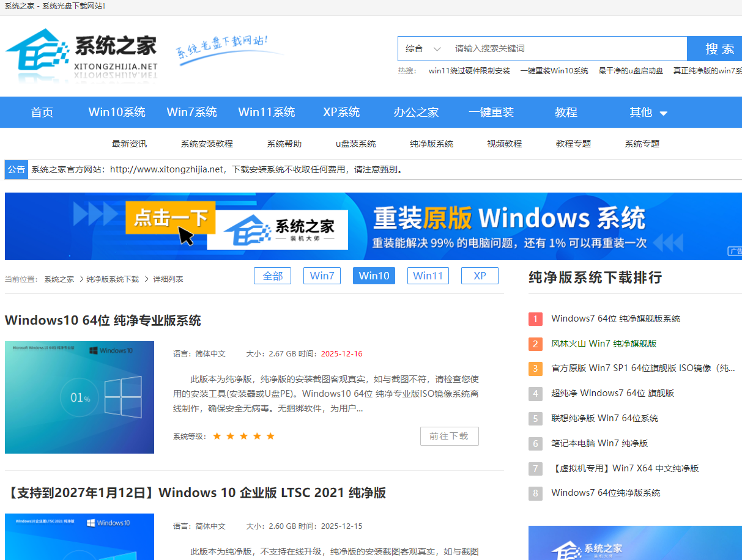
Task: Open ranked item 风林火山 Win7 纯净旗舰版
Action: point(604,344)
